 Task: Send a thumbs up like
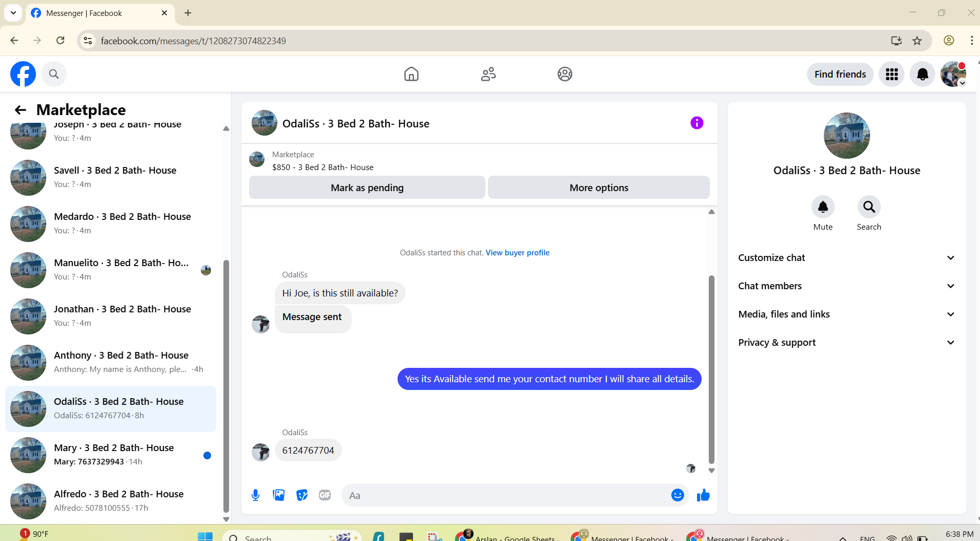[703, 495]
